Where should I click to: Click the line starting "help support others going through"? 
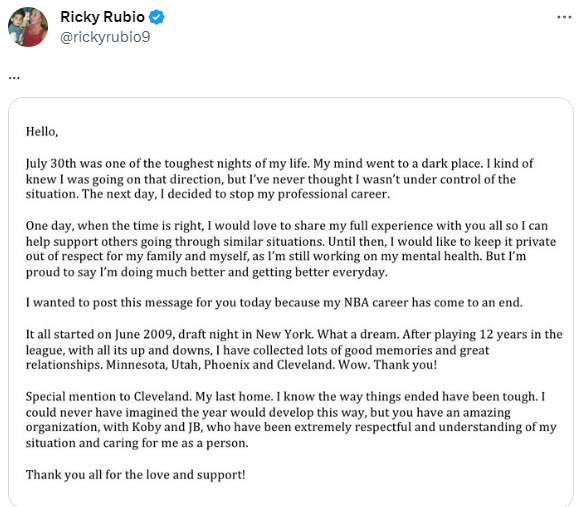291,241
